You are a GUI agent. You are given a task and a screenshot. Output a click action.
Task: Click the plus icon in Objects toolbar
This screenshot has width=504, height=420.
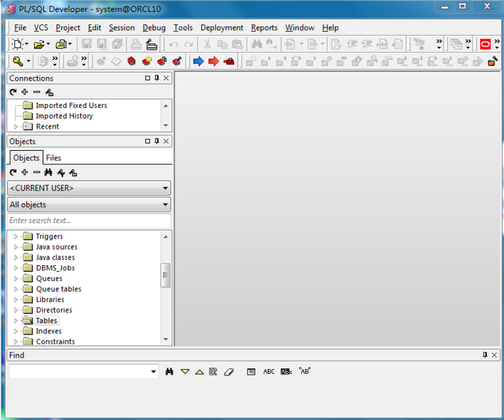[x=25, y=173]
